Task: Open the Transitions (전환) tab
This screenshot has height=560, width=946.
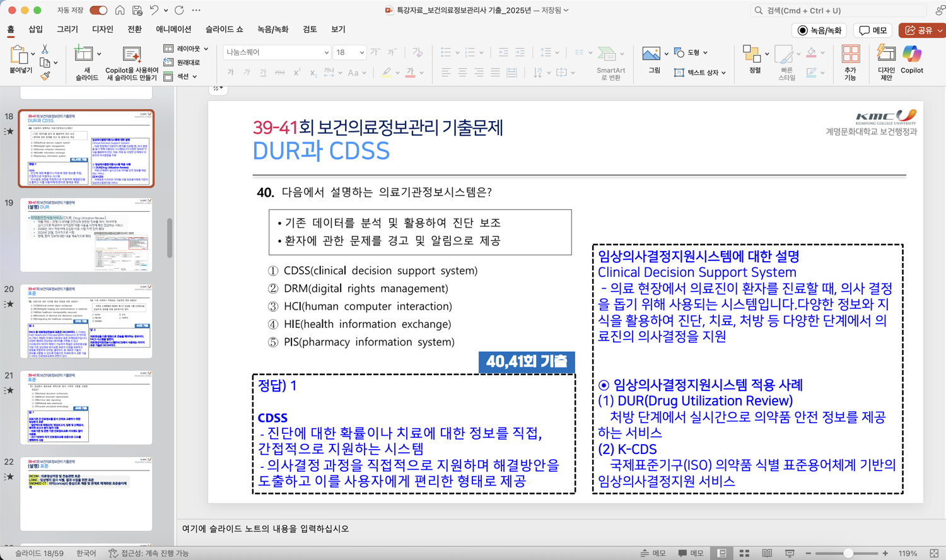Action: [x=134, y=29]
